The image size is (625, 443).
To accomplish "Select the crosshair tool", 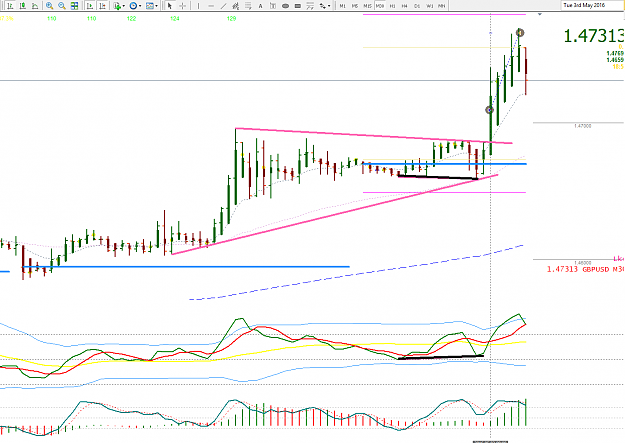I will [x=182, y=6].
